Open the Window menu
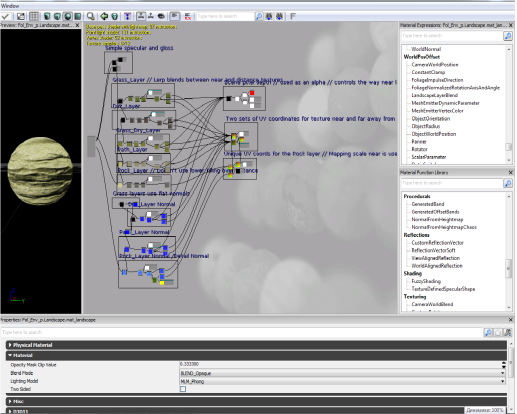This screenshot has width=517, height=414. pyautogui.click(x=10, y=6)
